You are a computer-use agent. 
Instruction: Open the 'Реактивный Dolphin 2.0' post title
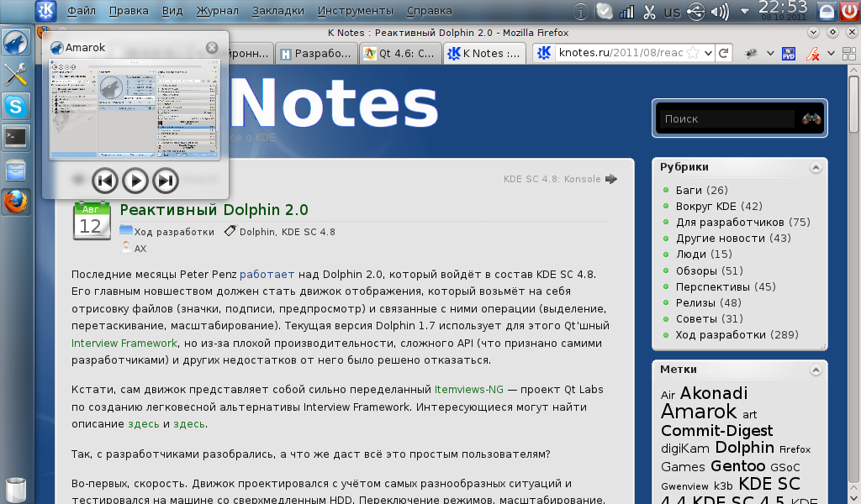click(214, 209)
